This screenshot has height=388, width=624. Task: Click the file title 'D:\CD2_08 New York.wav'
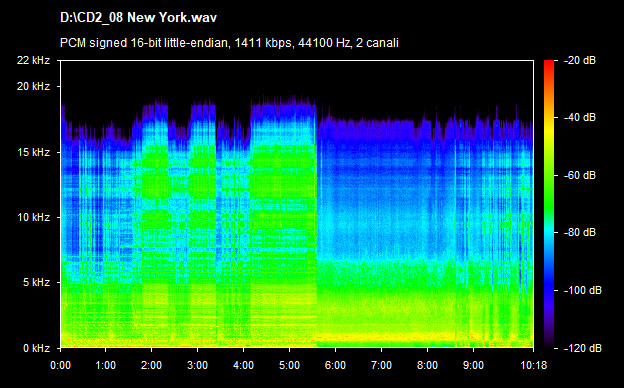(138, 18)
